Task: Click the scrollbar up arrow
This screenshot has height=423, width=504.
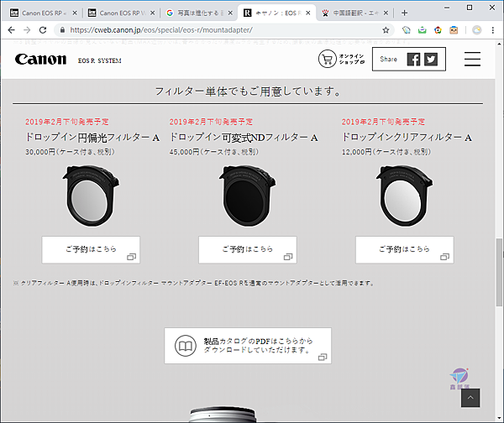Action: (499, 44)
